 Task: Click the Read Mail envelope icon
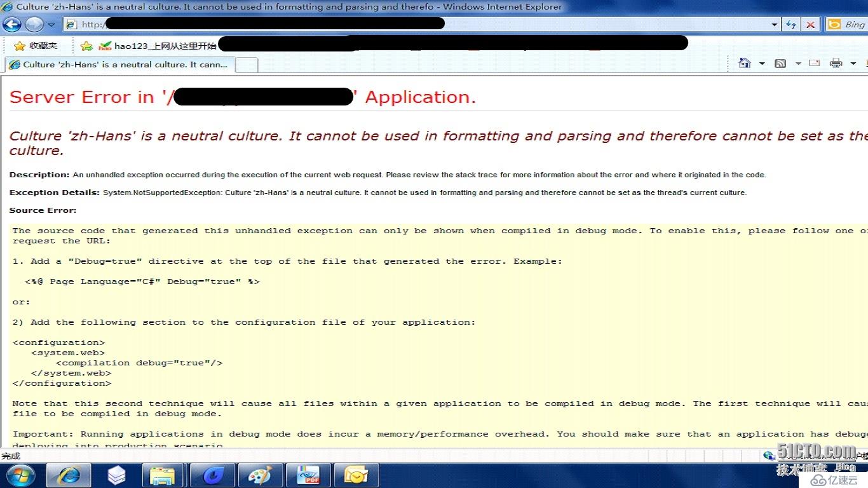815,63
